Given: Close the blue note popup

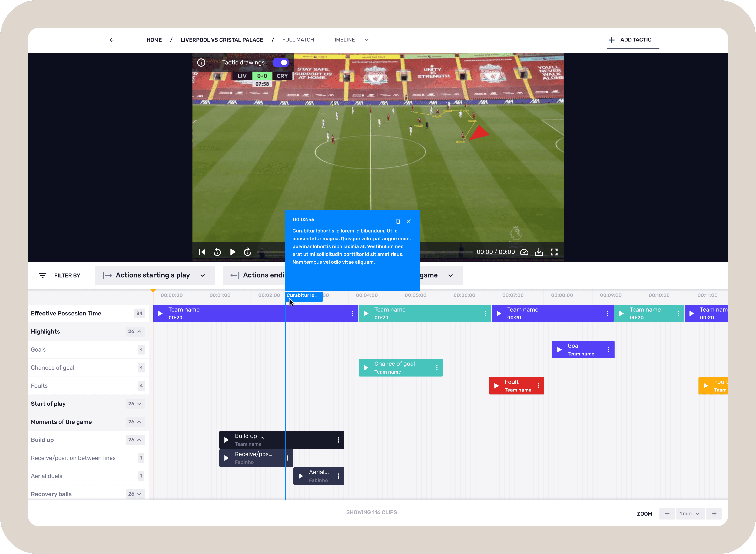Looking at the screenshot, I should point(409,221).
